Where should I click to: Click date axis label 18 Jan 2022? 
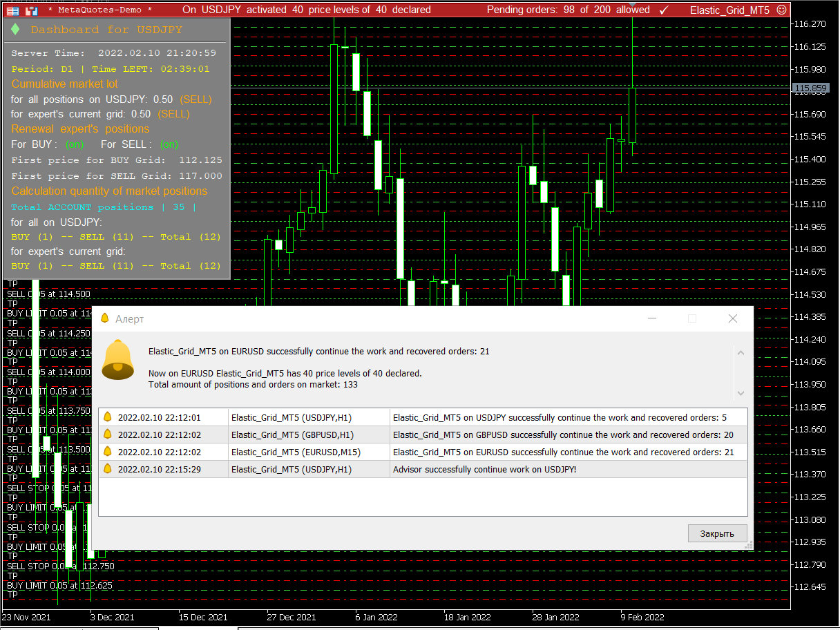[467, 618]
